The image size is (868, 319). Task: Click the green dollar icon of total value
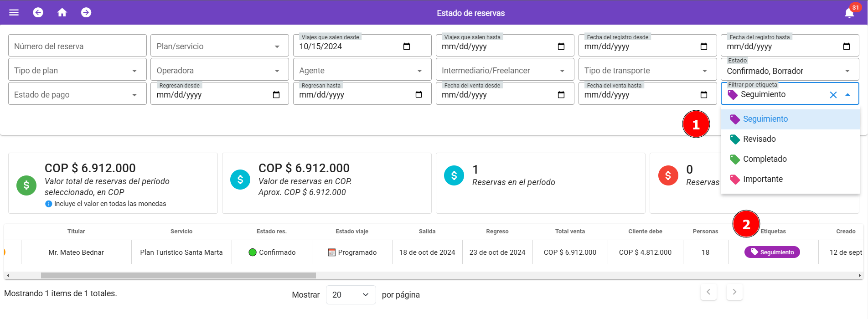(26, 185)
